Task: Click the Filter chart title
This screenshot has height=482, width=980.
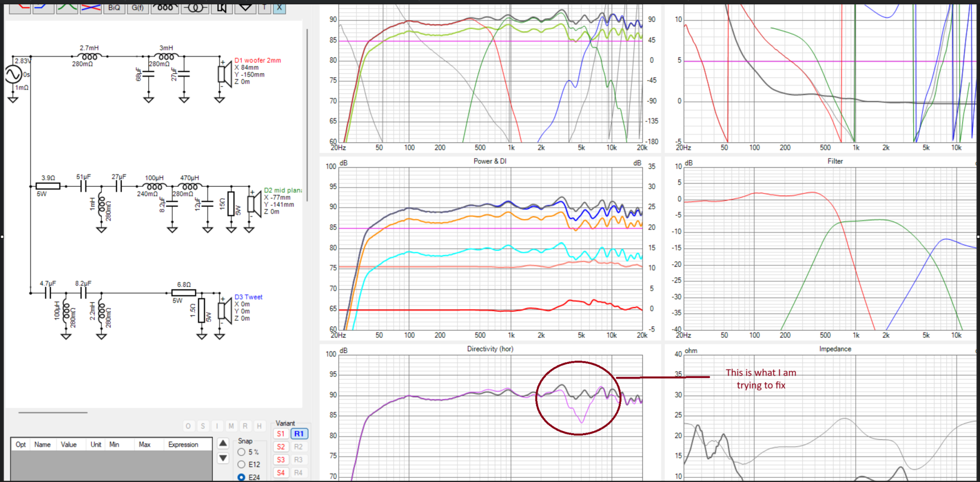Action: 835,161
